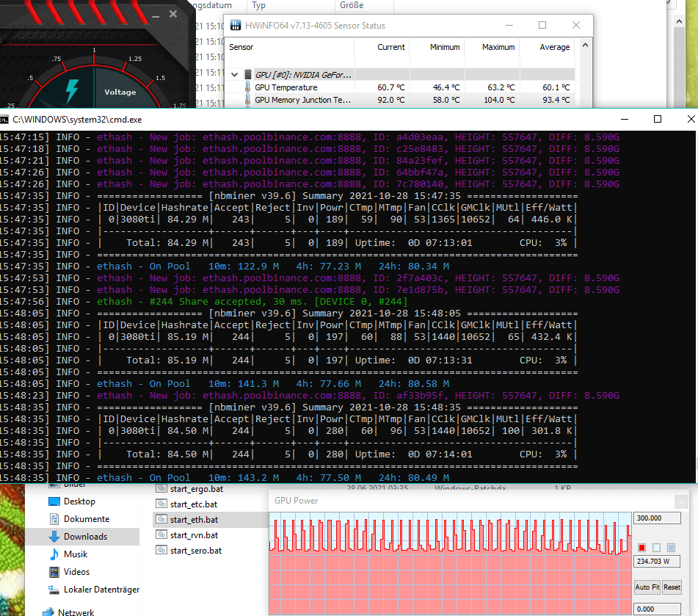Minimize the cmd.exe window
Image resolution: width=698 pixels, height=616 pixels.
coord(625,119)
